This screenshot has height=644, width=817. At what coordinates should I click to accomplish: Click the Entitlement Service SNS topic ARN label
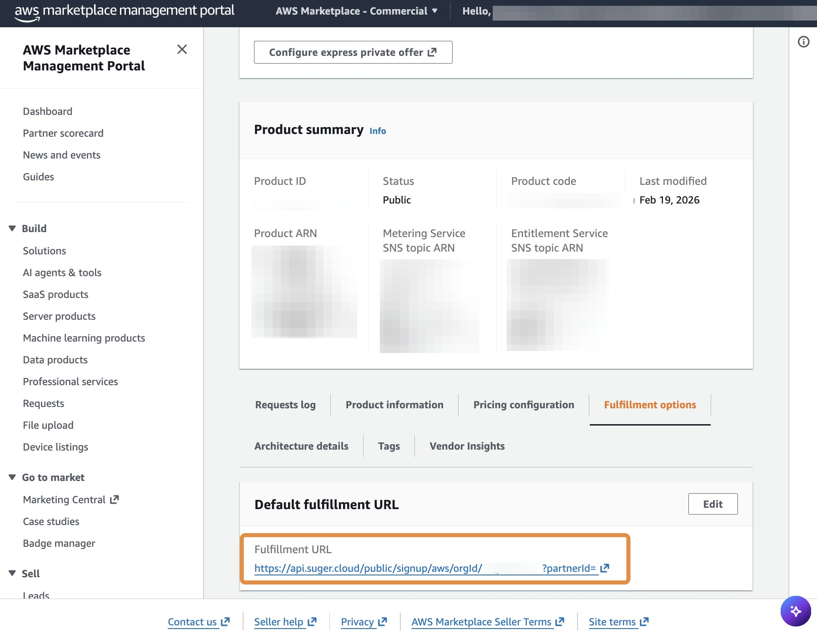[559, 240]
